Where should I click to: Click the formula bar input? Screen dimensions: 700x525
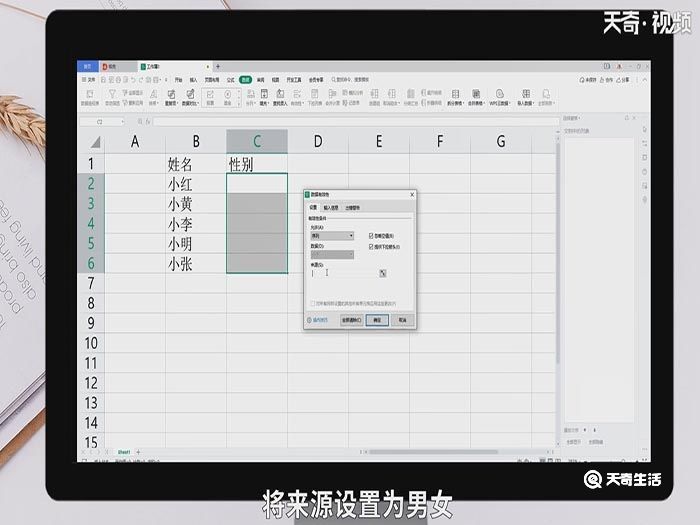[356, 121]
